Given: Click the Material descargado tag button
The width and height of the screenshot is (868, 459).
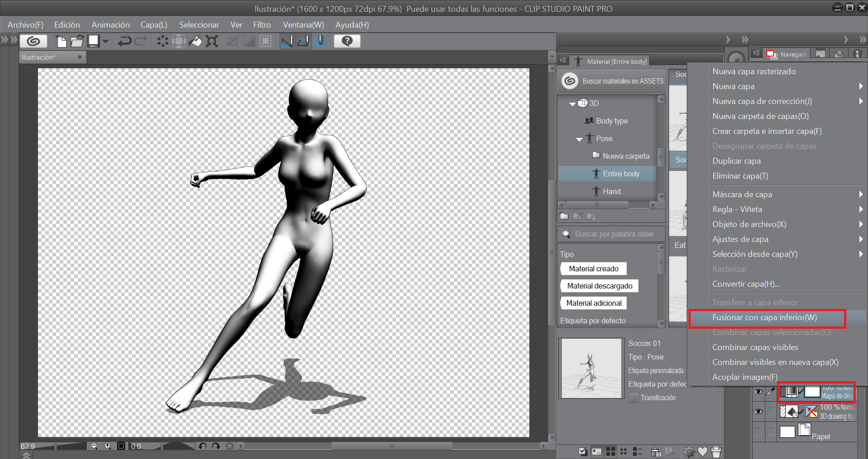Looking at the screenshot, I should point(599,286).
